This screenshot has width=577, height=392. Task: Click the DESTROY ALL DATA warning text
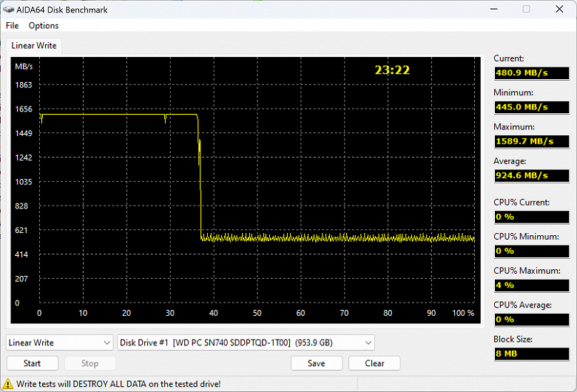(118, 384)
